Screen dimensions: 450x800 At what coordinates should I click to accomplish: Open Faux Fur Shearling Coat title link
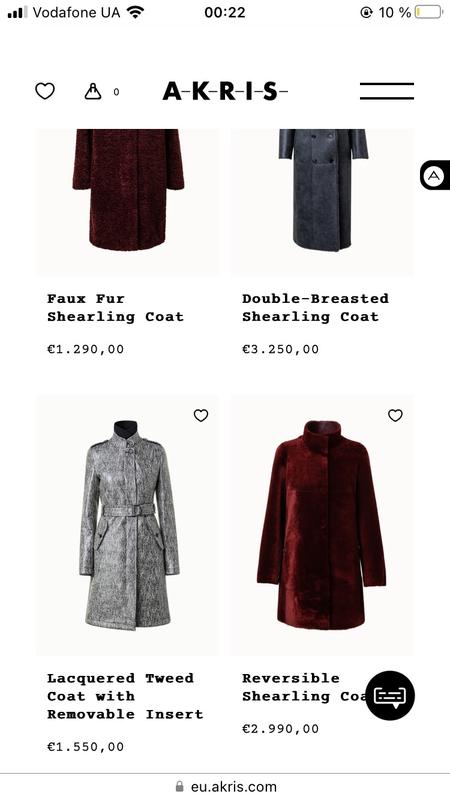click(x=115, y=308)
